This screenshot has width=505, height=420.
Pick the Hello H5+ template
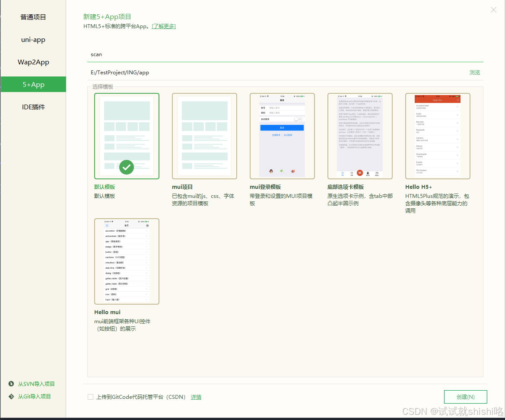[438, 135]
